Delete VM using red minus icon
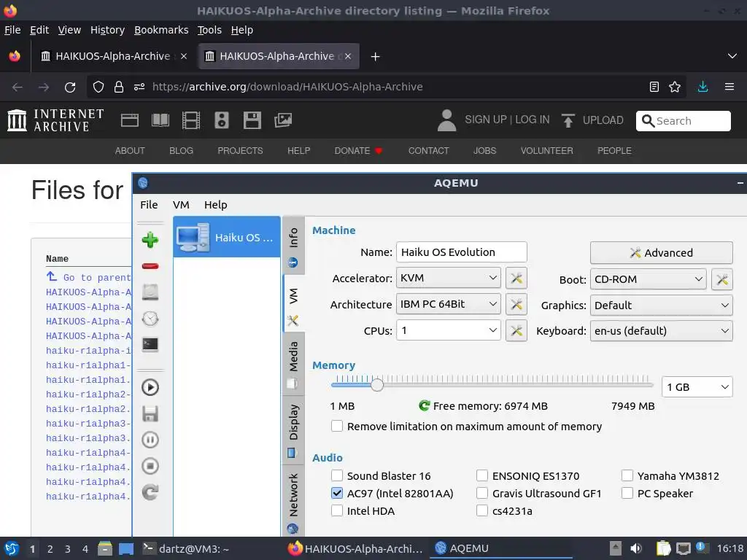 click(x=150, y=265)
